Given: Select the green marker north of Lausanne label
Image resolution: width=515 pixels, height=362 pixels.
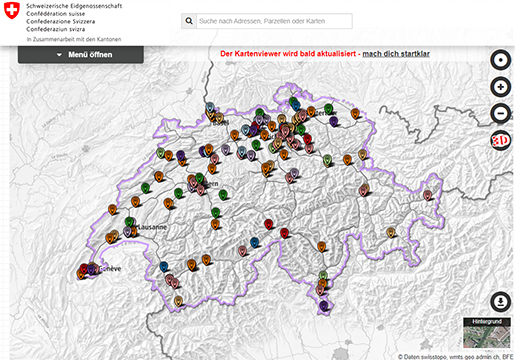Looking at the screenshot, I should tap(129, 221).
